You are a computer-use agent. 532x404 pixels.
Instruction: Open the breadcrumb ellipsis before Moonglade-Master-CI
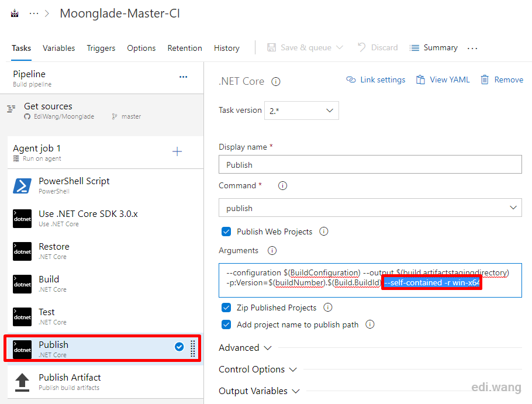click(34, 13)
